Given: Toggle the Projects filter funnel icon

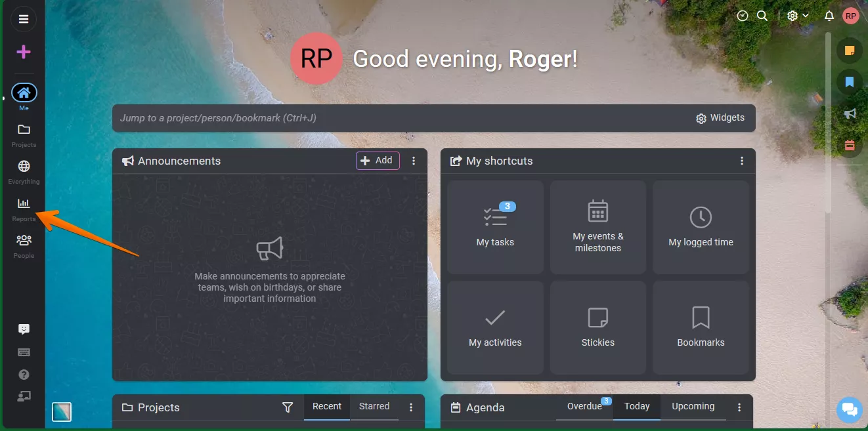Looking at the screenshot, I should (x=287, y=407).
